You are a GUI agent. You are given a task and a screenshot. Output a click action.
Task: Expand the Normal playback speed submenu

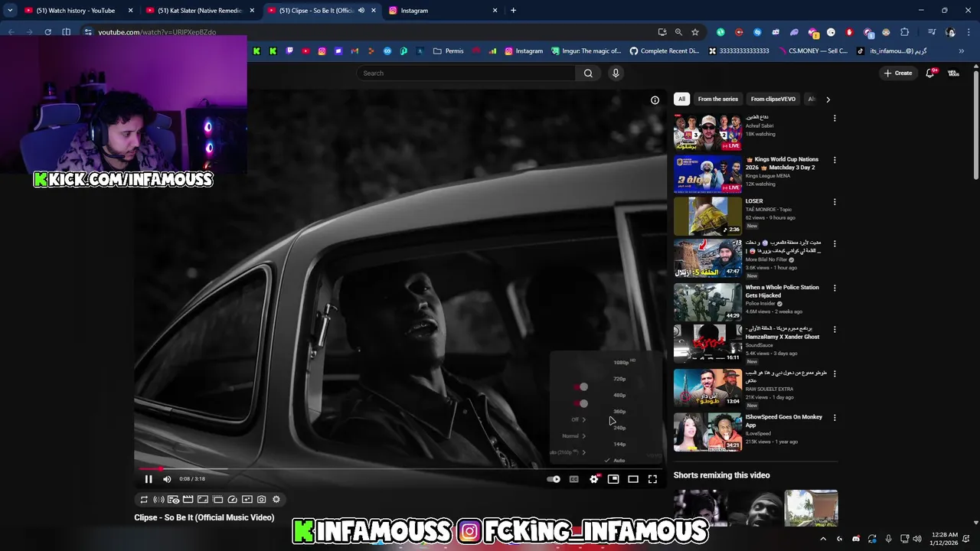click(x=573, y=436)
